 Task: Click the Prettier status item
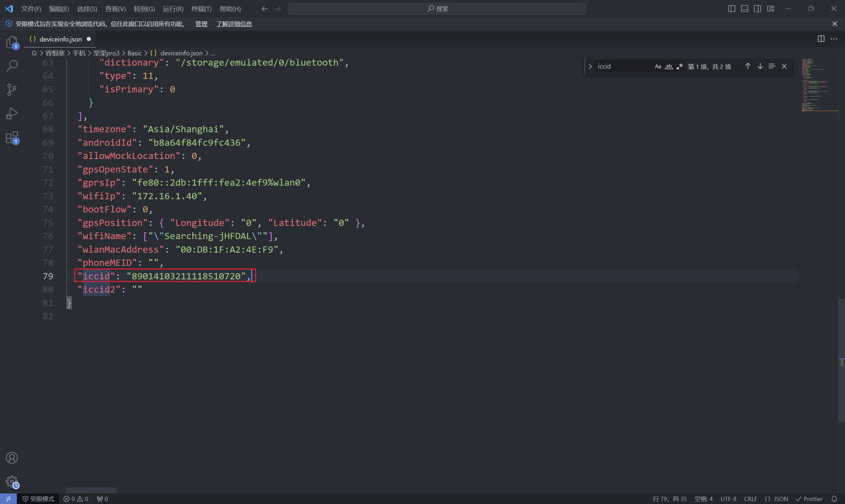[x=809, y=499]
